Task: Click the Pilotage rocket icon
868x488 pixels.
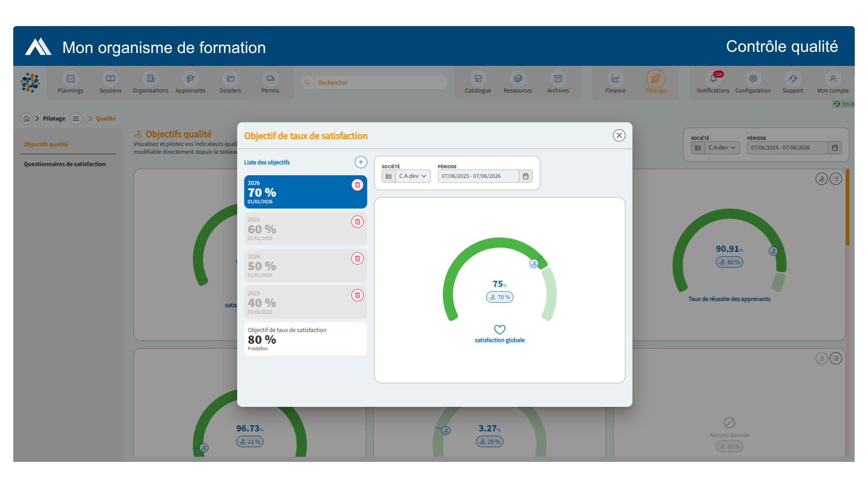Action: coord(655,79)
